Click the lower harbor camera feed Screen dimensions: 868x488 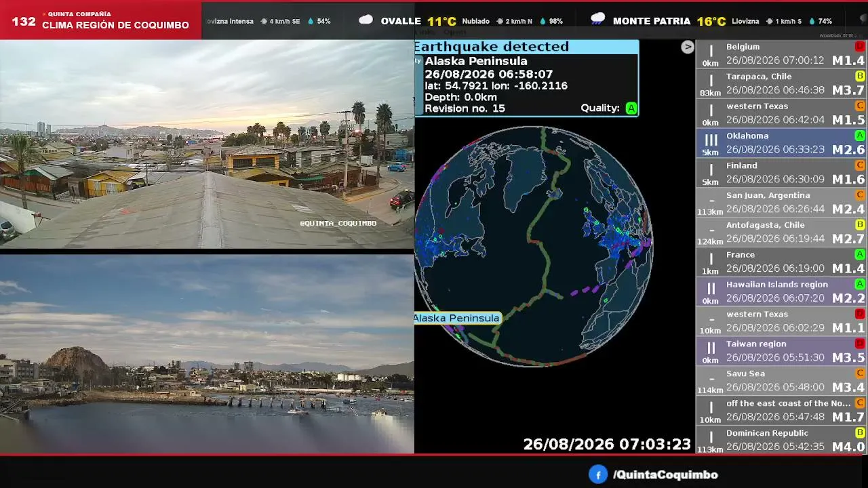[207, 354]
